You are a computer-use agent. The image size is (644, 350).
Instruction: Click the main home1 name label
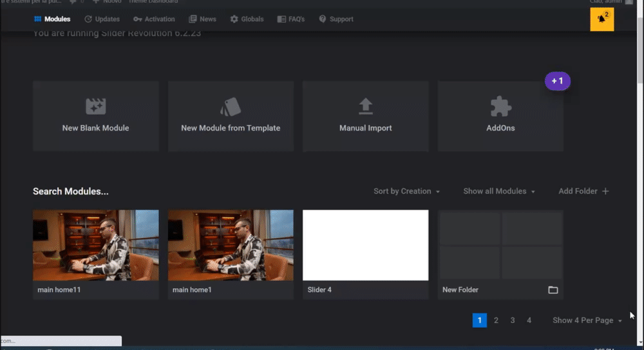(192, 290)
